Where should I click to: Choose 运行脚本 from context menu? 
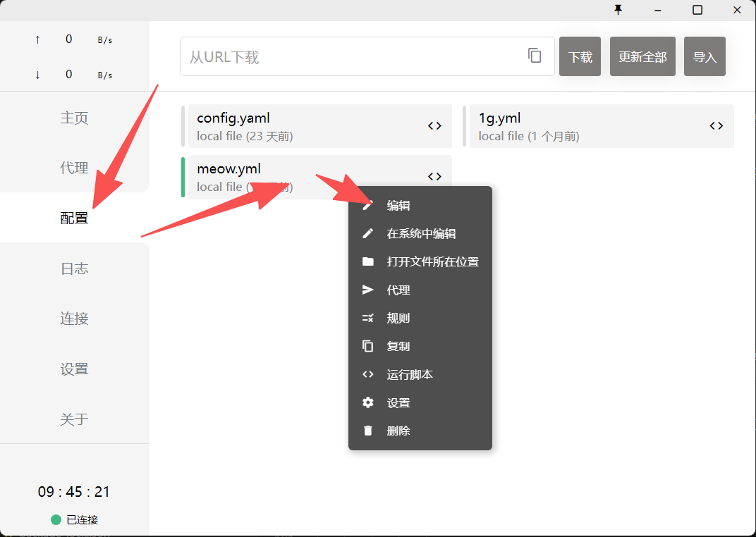pyautogui.click(x=410, y=375)
